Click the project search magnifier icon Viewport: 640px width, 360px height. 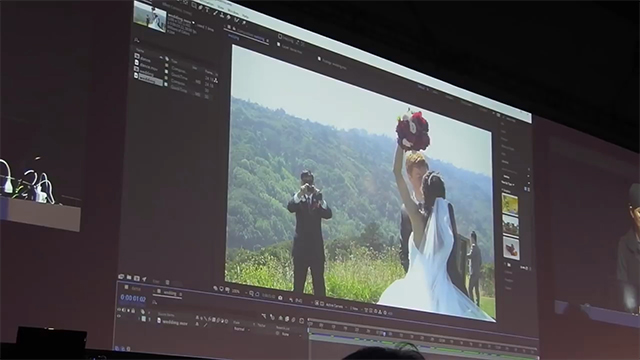(137, 40)
